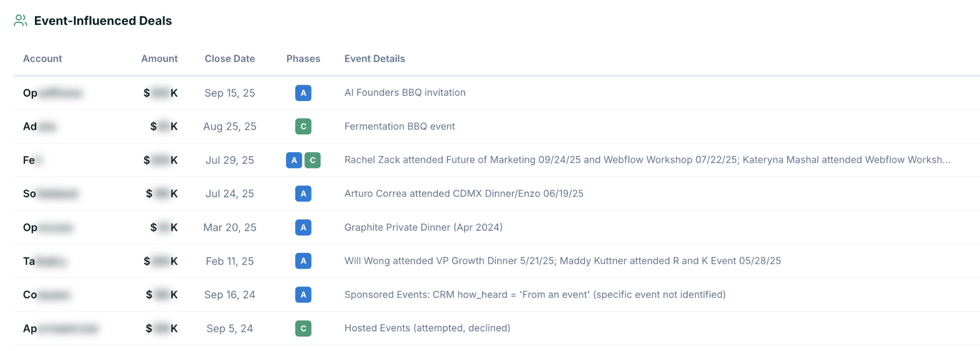Click the Mar 20, 25 close date cell

tap(230, 227)
